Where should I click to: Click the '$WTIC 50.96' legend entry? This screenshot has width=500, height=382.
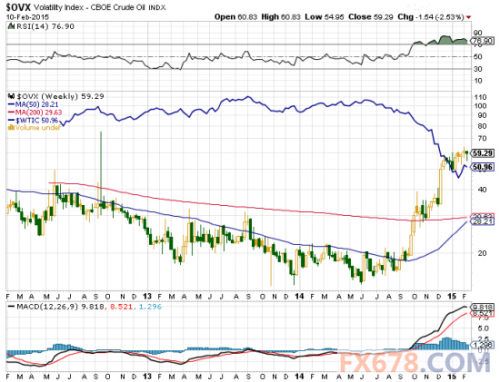point(33,120)
